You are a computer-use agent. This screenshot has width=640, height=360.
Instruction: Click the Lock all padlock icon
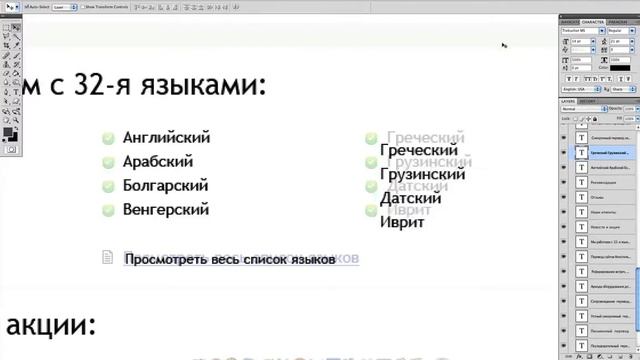point(595,119)
